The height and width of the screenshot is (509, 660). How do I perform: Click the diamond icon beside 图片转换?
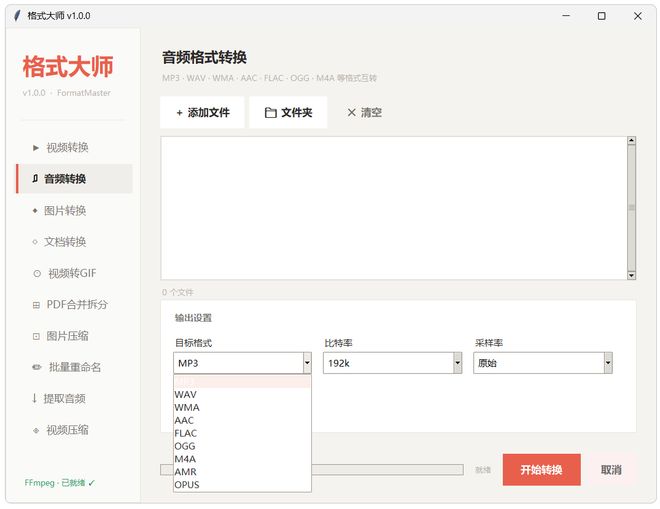click(35, 211)
